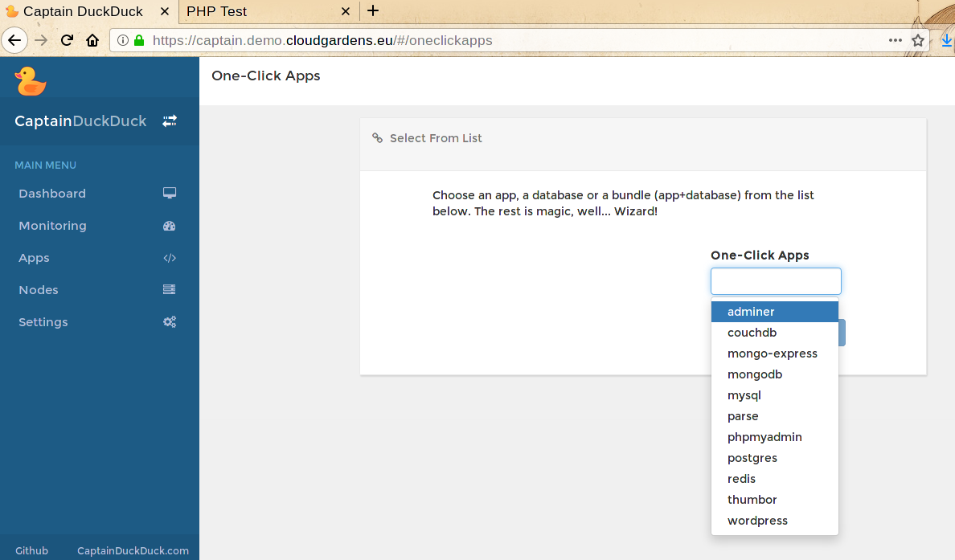The image size is (955, 560).
Task: Reload the page
Action: point(67,40)
